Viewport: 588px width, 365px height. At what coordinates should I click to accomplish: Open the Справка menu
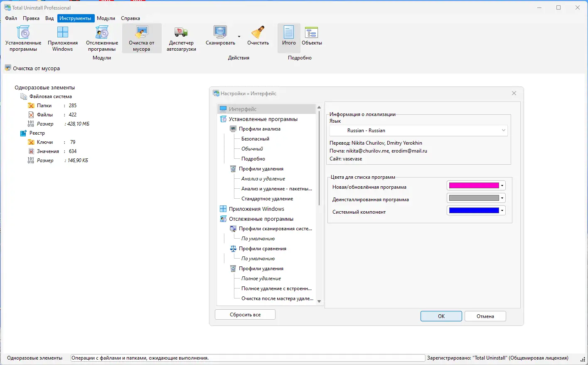(x=130, y=18)
